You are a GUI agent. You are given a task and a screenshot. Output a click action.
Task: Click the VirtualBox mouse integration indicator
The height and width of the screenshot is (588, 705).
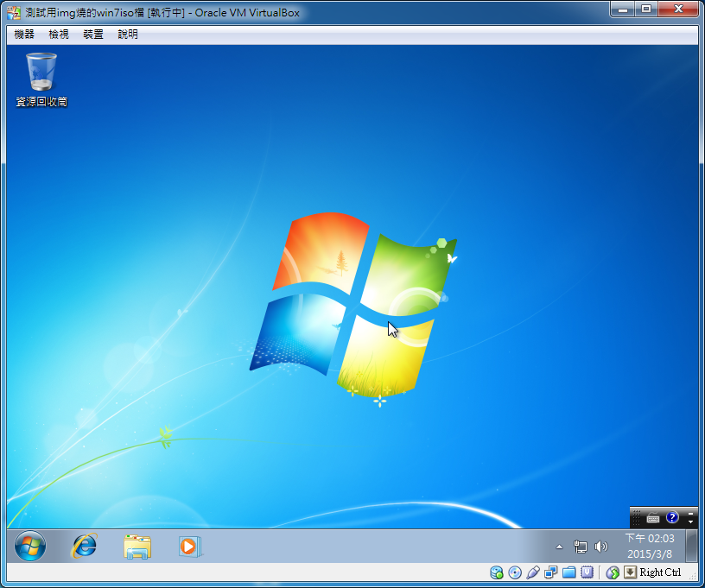(x=613, y=572)
